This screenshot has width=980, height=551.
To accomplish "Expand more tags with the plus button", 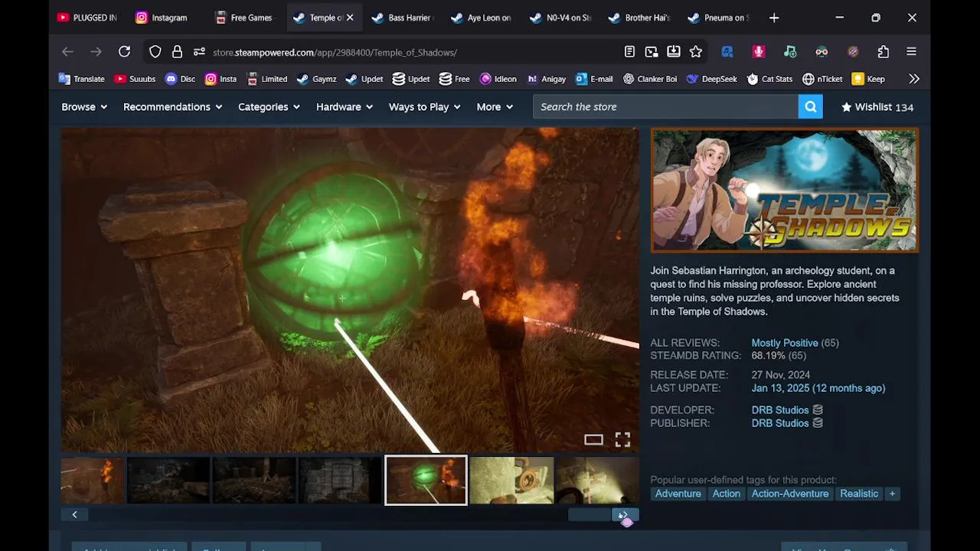I will pyautogui.click(x=892, y=494).
